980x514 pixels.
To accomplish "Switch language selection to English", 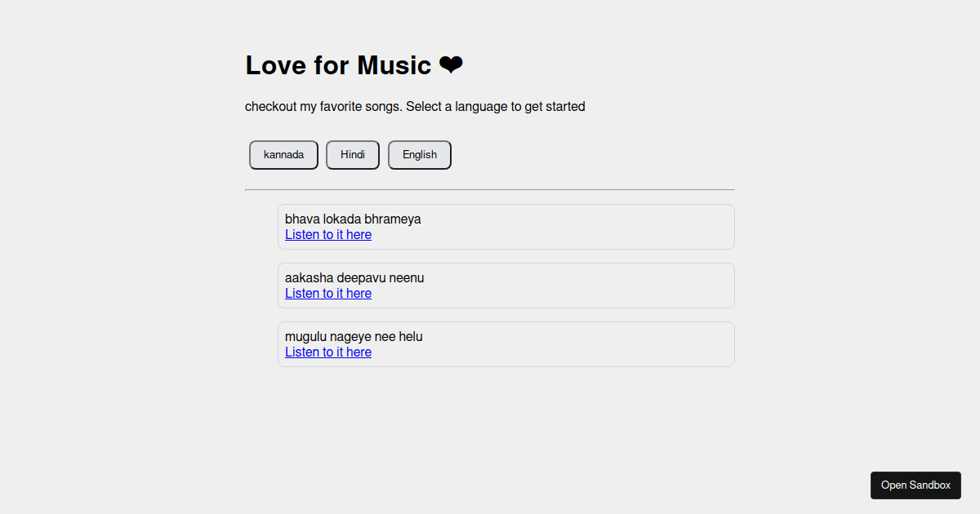I will (419, 154).
